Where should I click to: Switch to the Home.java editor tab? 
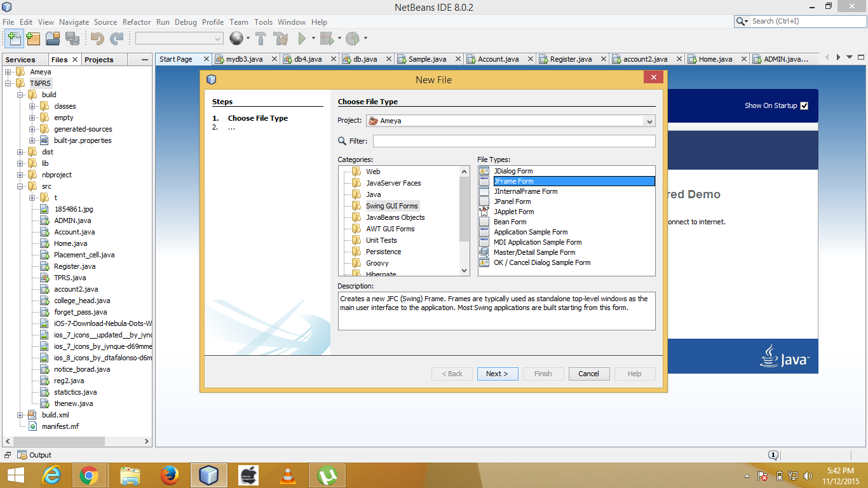point(717,58)
